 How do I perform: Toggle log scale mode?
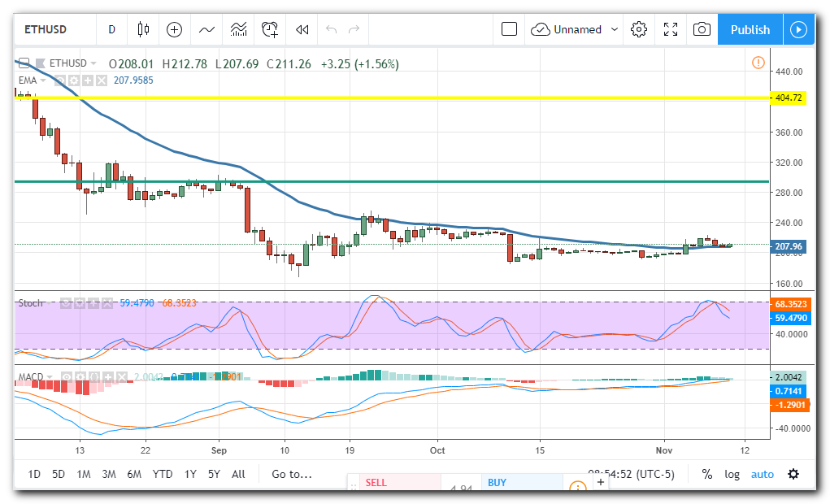[x=732, y=474]
